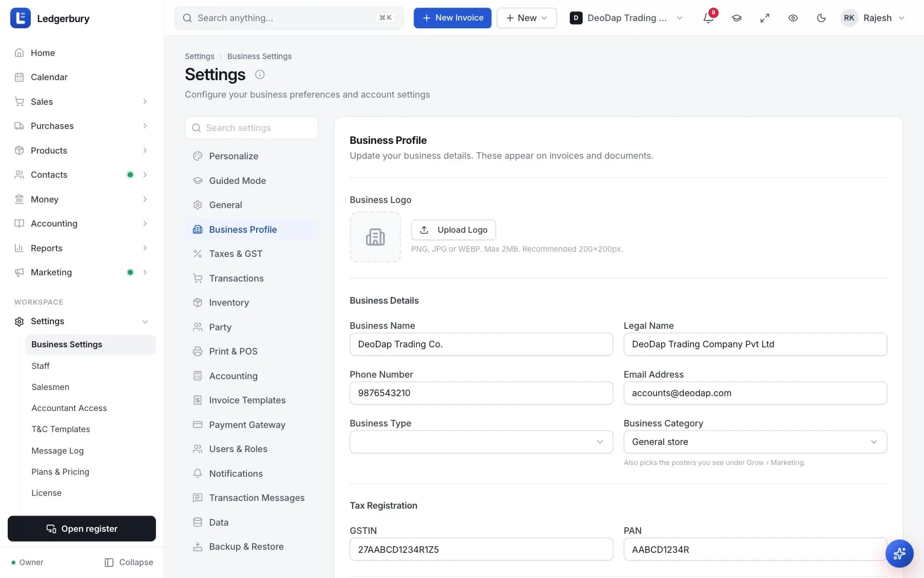Go to Home in sidebar
This screenshot has height=578, width=924.
pyautogui.click(x=82, y=53)
